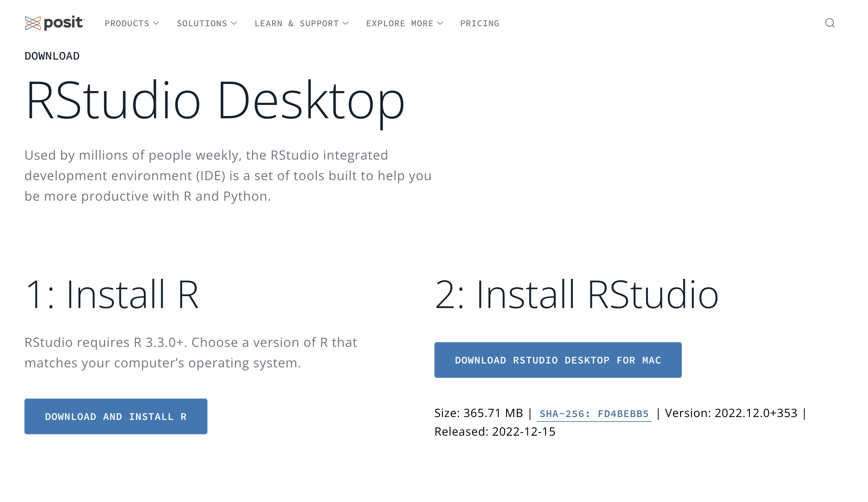Click the DOWNLOAD section label
The image size is (868, 502).
click(52, 56)
